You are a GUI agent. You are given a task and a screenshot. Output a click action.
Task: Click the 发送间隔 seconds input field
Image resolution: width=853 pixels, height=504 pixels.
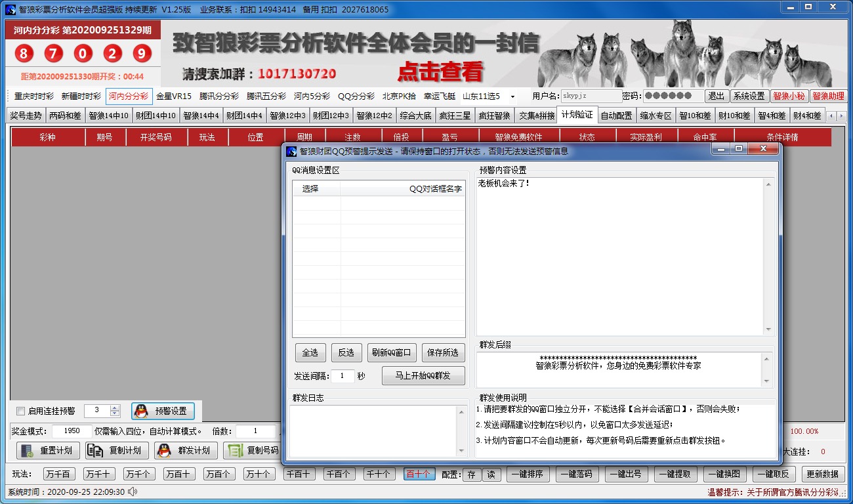343,376
